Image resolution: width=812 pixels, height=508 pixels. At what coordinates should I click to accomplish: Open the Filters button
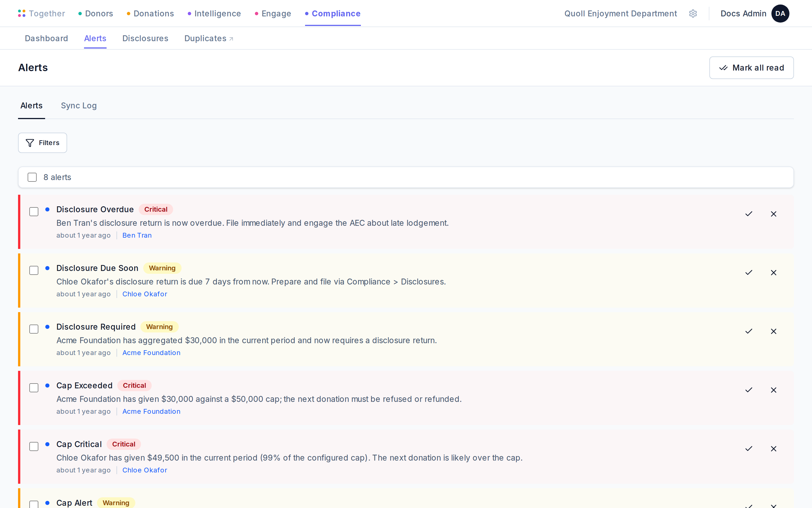43,143
